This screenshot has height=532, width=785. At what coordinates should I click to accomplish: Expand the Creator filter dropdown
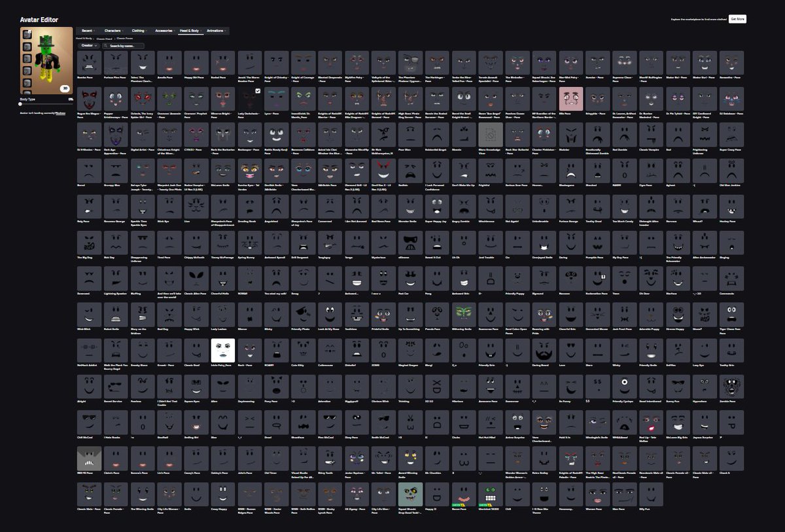[88, 46]
